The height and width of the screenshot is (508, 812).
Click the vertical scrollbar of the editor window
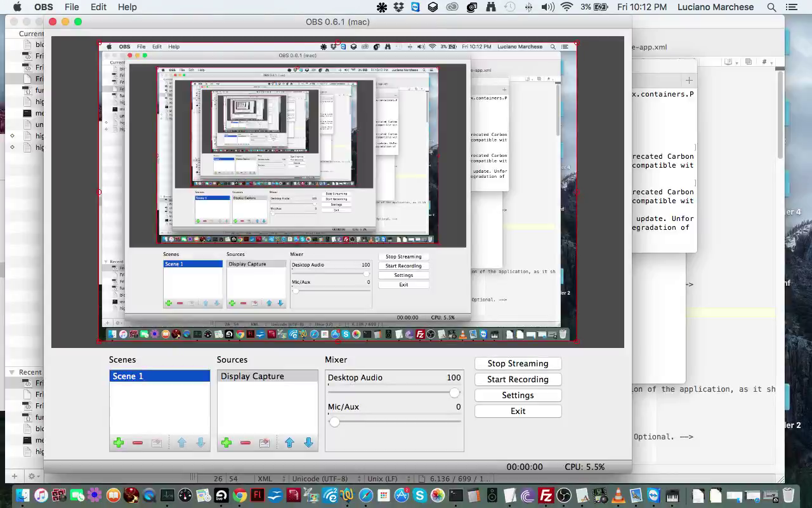[781, 114]
